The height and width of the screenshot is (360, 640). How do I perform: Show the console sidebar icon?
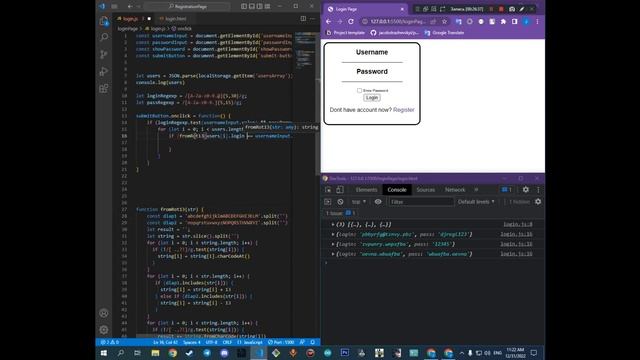click(x=328, y=202)
